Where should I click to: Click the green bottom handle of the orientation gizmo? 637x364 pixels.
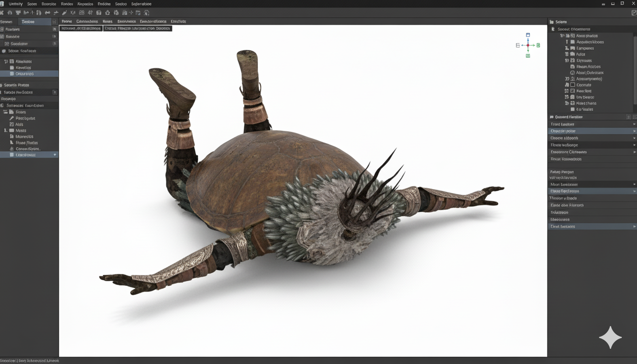528,56
